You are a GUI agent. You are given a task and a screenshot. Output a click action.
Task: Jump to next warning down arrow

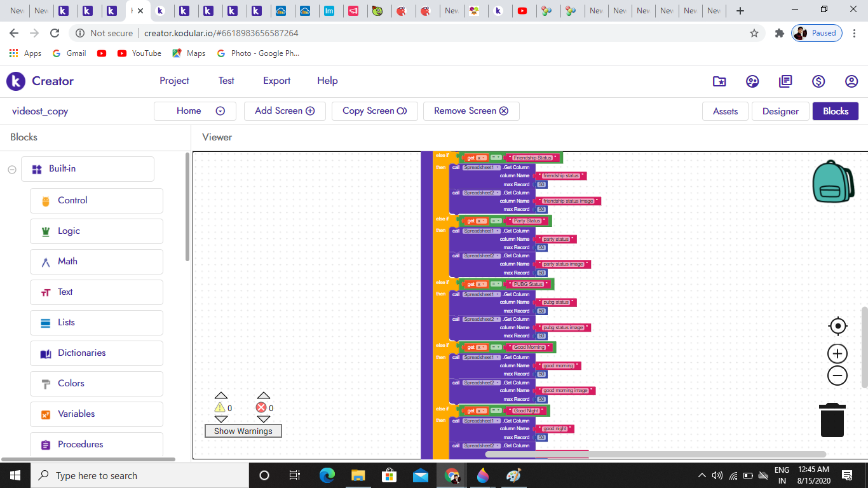coord(221,419)
